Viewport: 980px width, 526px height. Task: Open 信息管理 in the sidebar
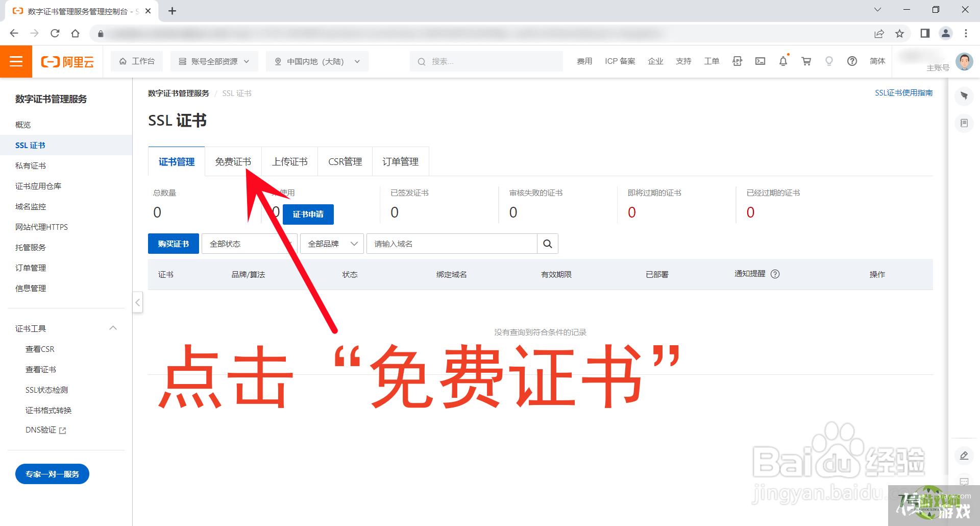(x=31, y=288)
